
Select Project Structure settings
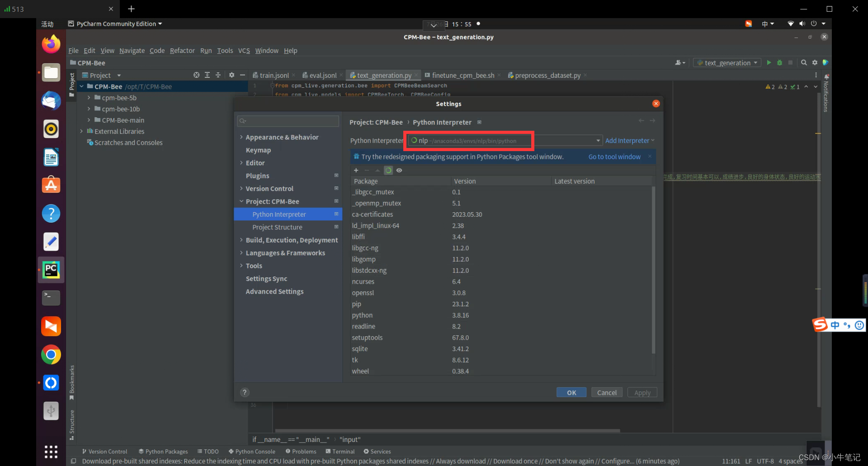tap(277, 228)
